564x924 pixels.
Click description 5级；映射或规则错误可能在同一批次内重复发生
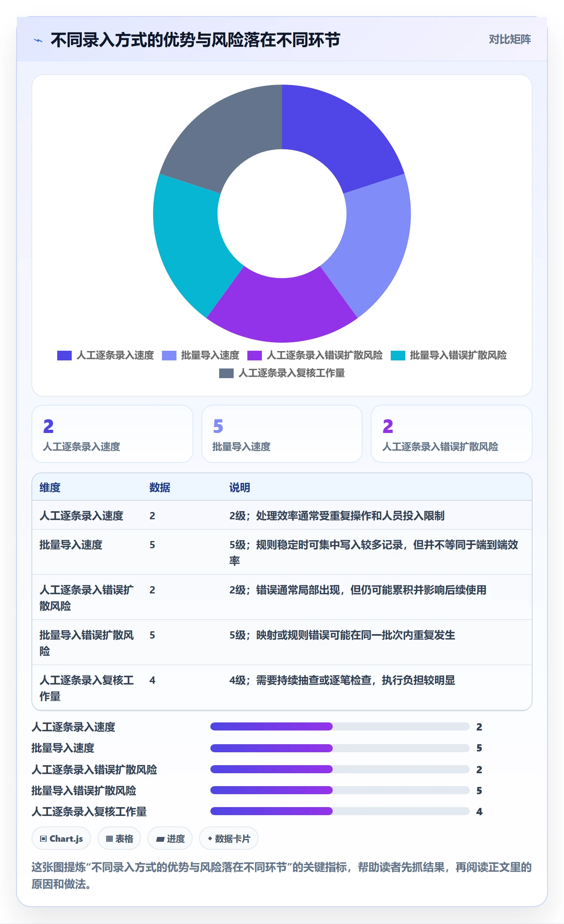342,635
